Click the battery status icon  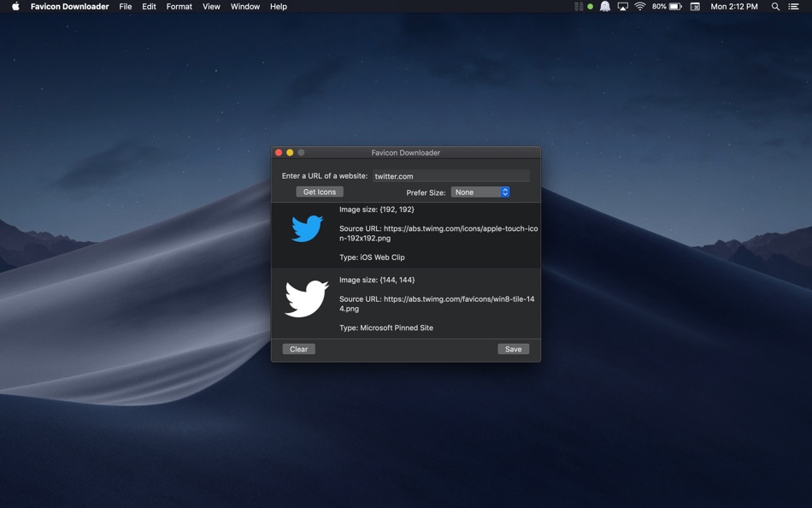pos(675,6)
